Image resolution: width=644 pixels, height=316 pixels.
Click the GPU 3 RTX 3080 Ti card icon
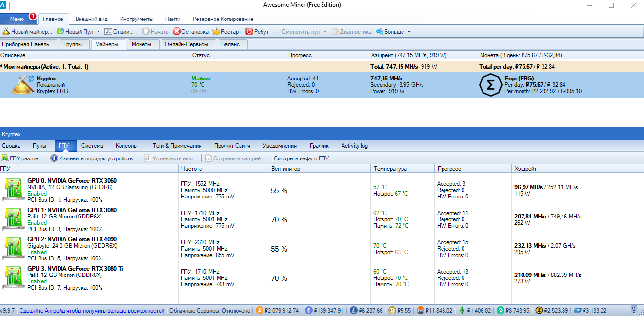click(14, 277)
